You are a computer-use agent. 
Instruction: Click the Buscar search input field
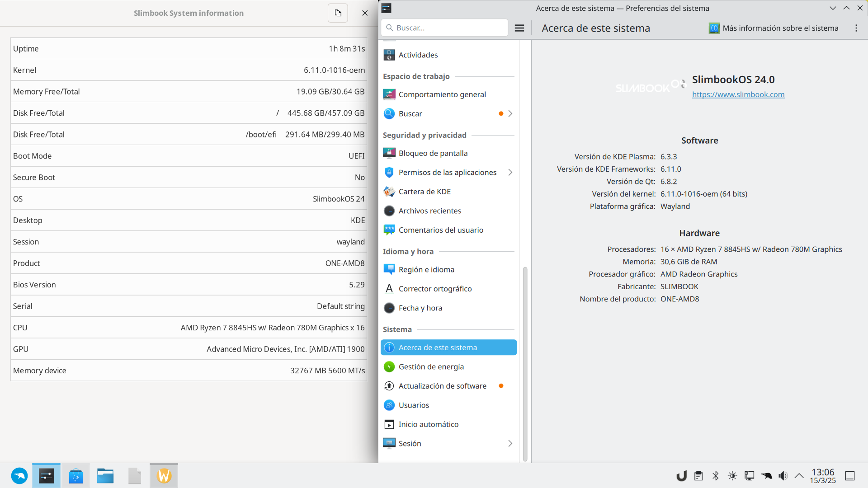[x=444, y=28]
